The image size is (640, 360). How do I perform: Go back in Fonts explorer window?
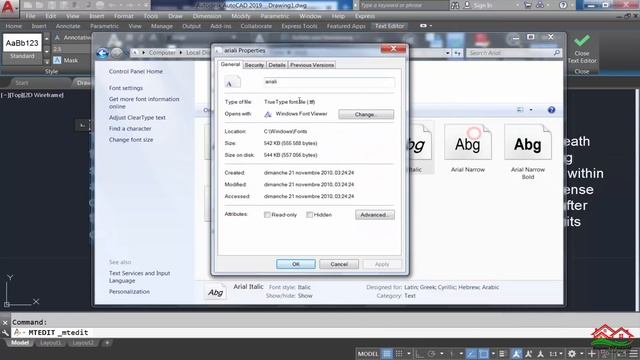coord(102,53)
